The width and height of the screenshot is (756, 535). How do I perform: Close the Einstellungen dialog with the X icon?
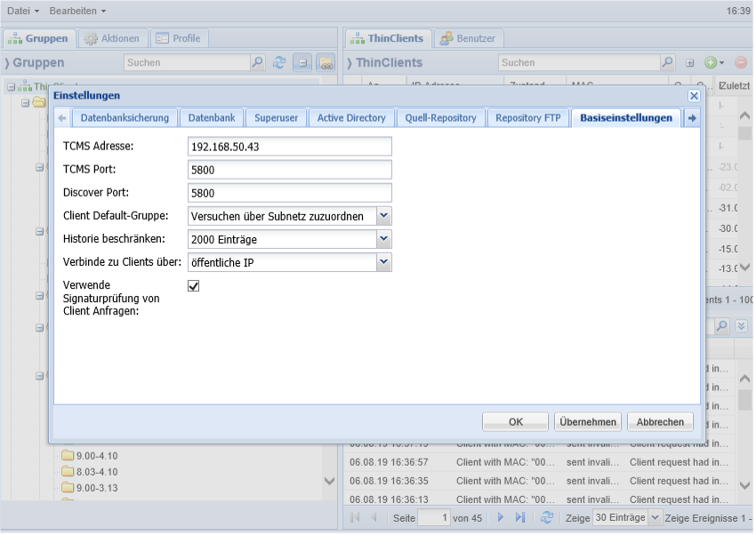click(694, 95)
